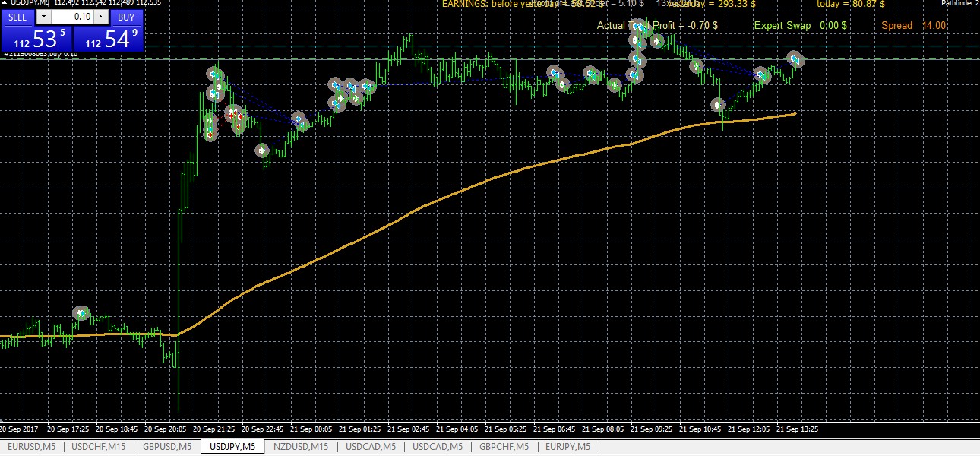The width and height of the screenshot is (980, 456).
Task: Switch to the first USDCAD,M5 tab
Action: tap(369, 447)
